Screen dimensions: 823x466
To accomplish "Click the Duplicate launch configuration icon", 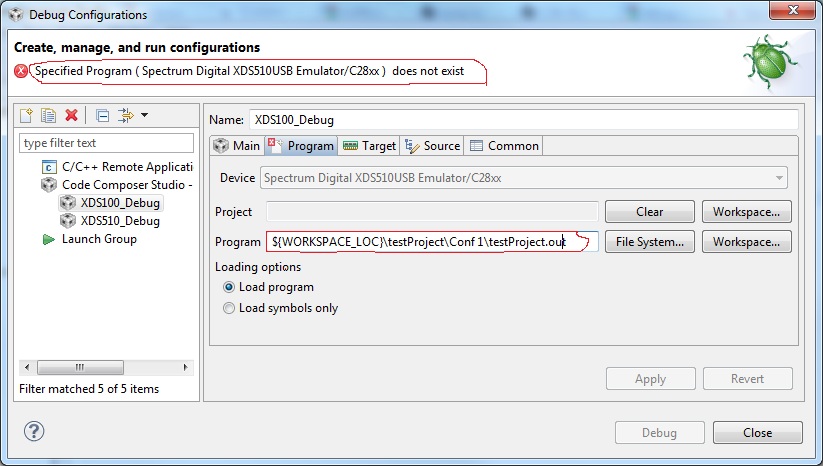I will tap(48, 115).
